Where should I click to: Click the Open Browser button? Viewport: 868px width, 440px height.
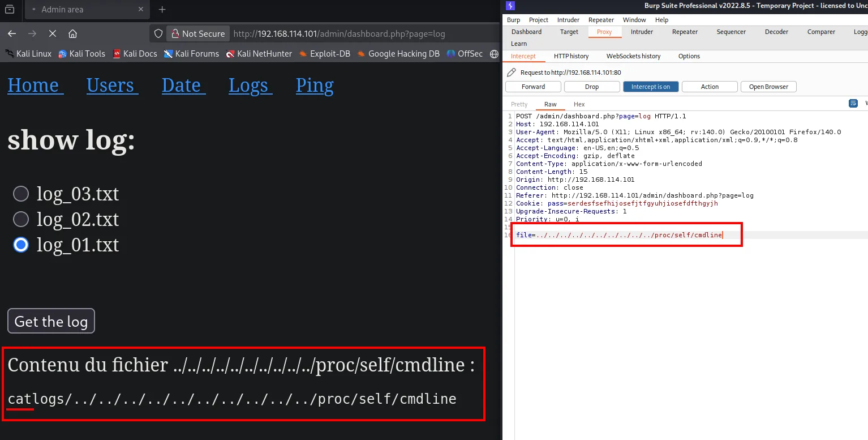click(768, 87)
